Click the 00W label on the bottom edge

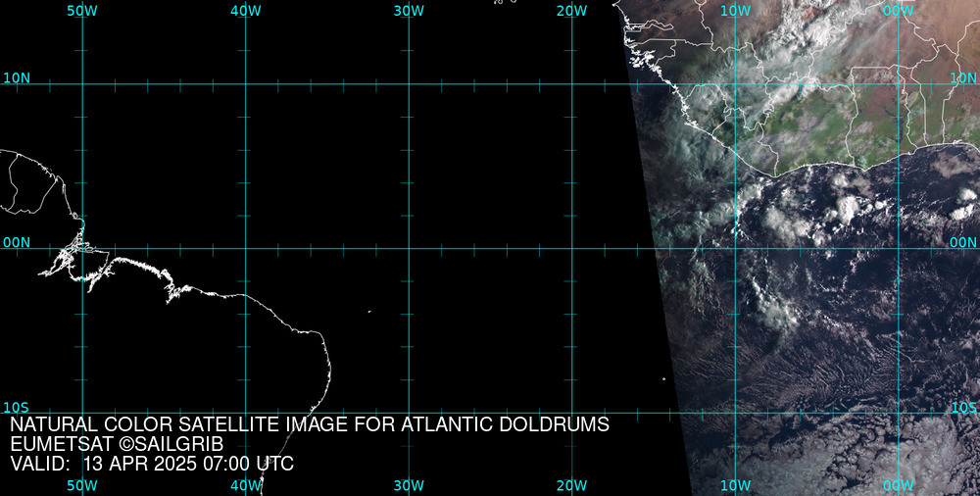tap(899, 485)
